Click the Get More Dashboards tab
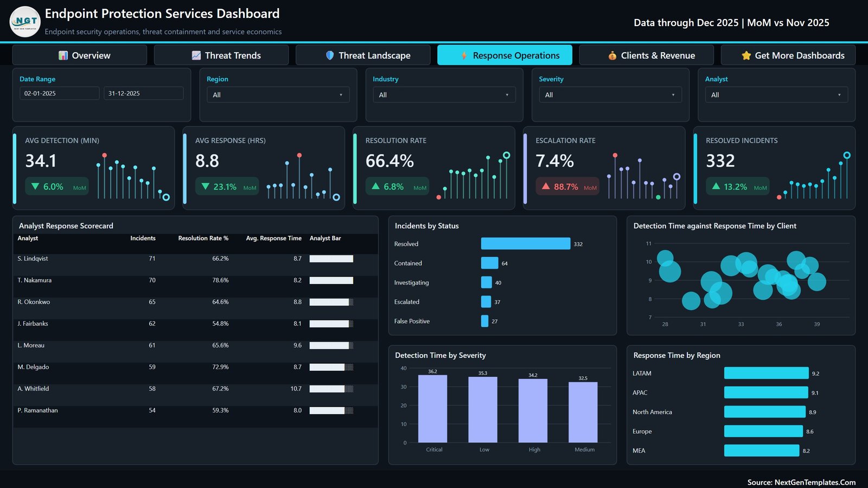Screen dimensions: 868x488 pyautogui.click(x=788, y=55)
